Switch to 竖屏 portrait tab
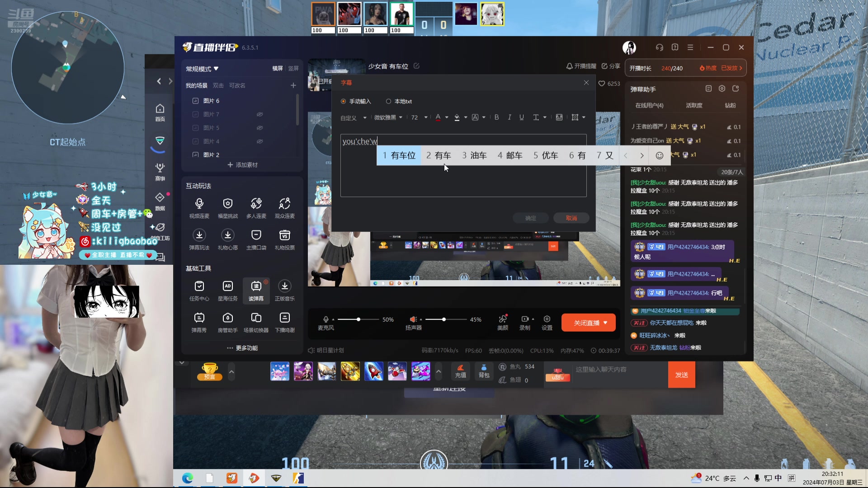Screen dimensions: 868x488 pyautogui.click(x=293, y=68)
